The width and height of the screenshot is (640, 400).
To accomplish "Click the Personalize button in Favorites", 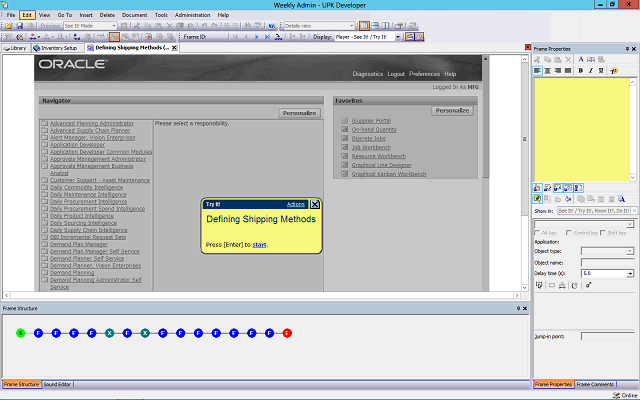I will pos(452,111).
